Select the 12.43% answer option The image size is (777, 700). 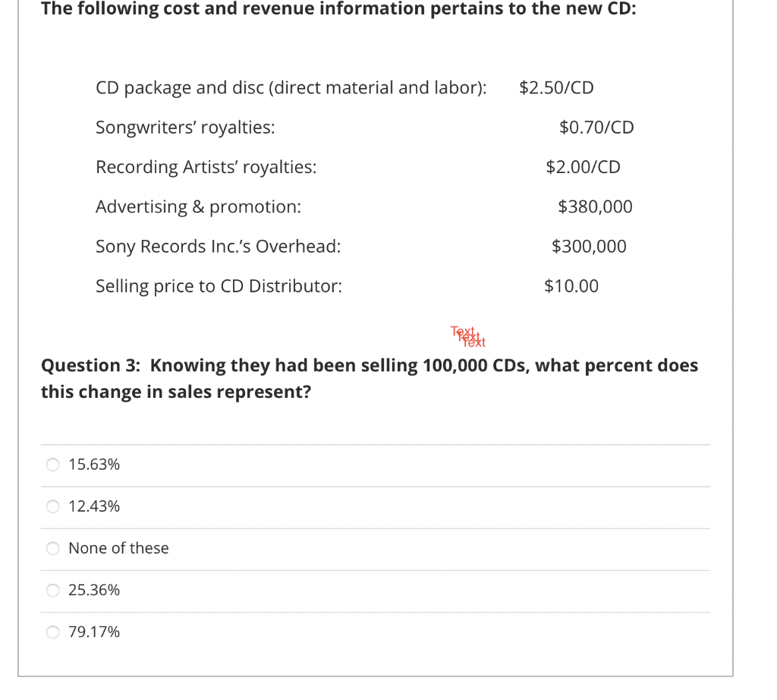tap(52, 506)
